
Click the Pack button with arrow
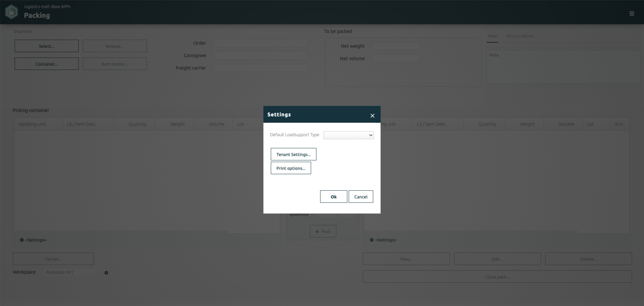[323, 231]
